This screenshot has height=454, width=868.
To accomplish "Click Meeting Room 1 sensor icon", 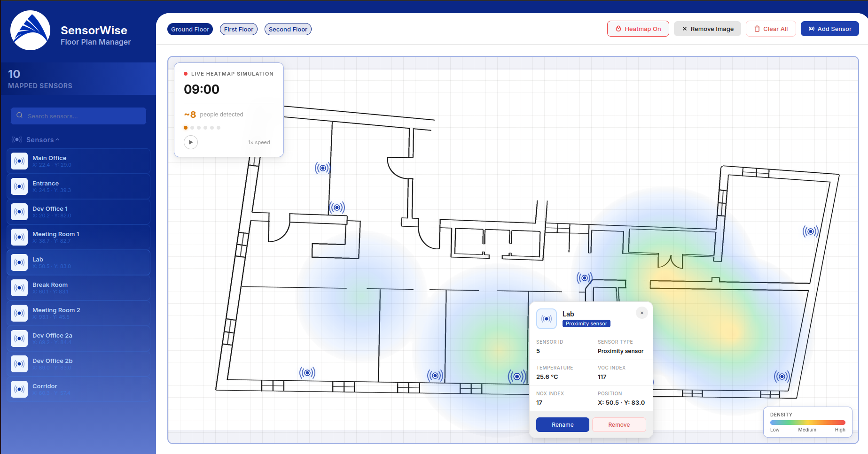I will (x=19, y=237).
